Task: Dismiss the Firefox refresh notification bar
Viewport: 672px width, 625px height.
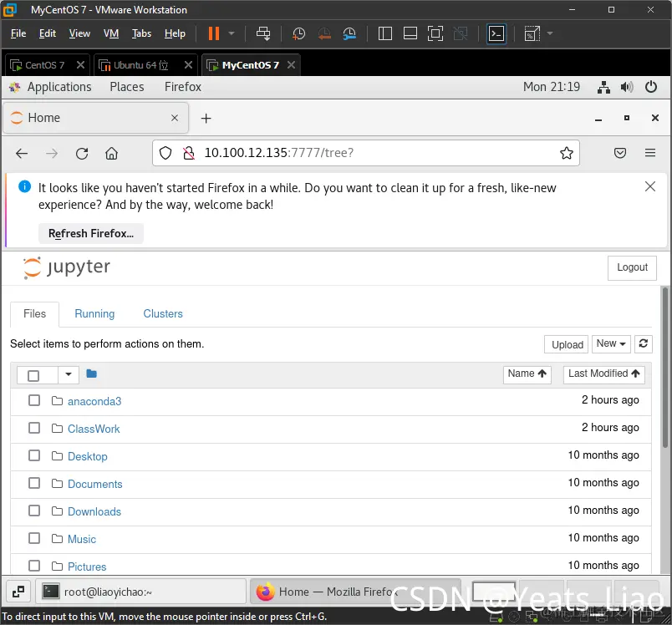Action: click(x=650, y=186)
